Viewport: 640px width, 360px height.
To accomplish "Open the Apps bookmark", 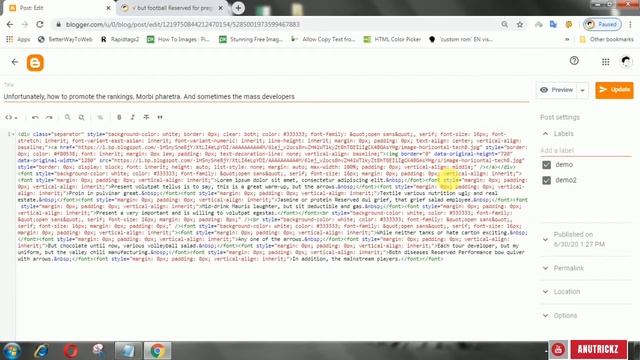I will (x=18, y=40).
